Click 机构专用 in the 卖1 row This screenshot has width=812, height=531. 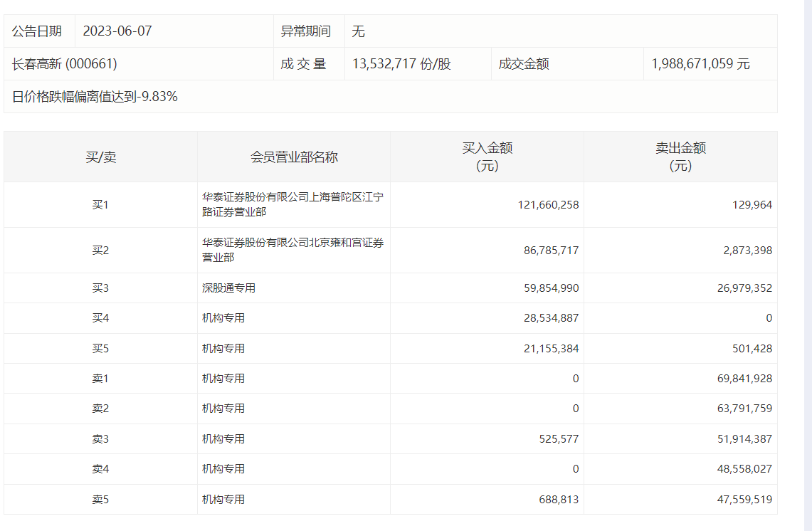(x=223, y=379)
